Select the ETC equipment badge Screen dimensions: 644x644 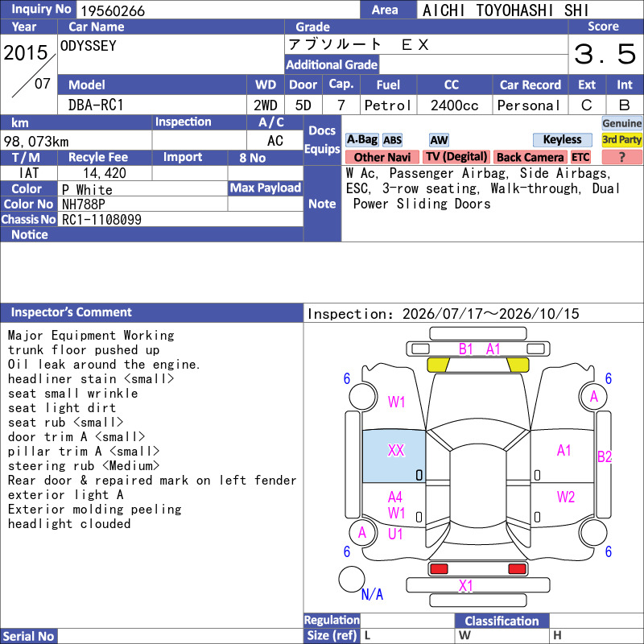pyautogui.click(x=580, y=157)
